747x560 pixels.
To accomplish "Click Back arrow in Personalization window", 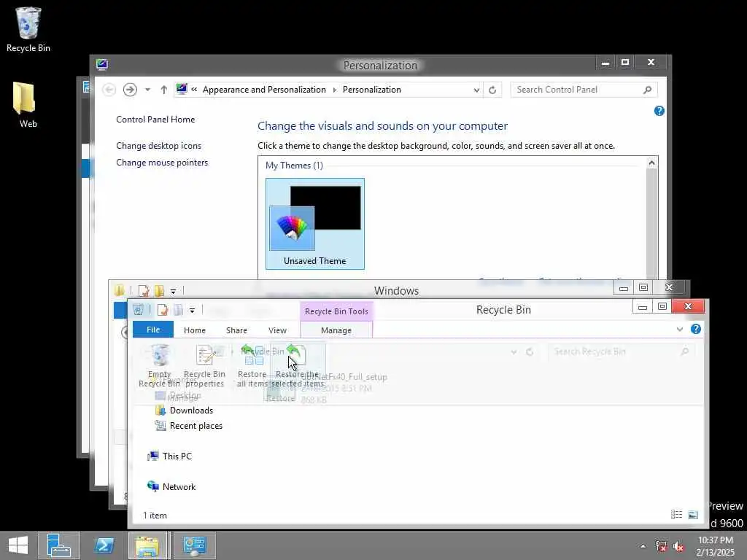I will (109, 90).
